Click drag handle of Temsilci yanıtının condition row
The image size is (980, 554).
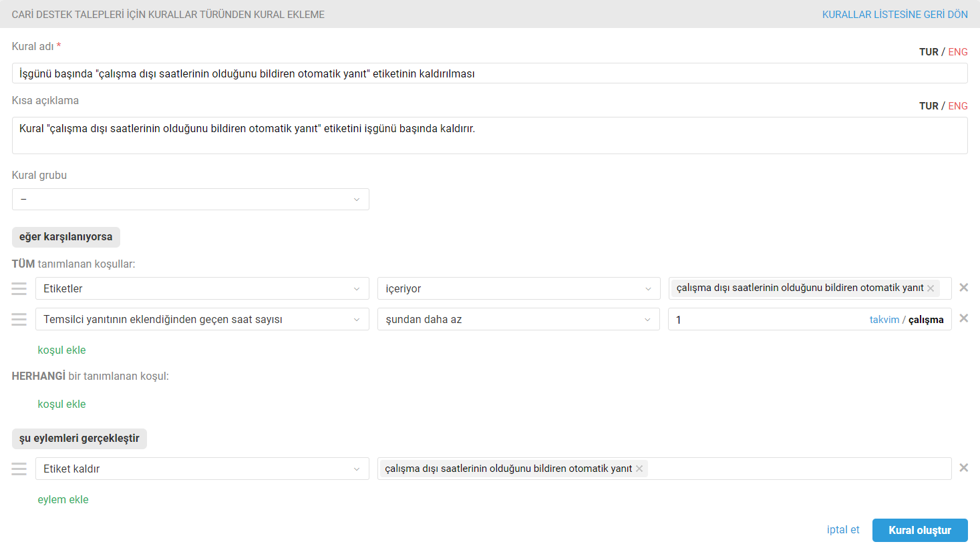coord(19,320)
